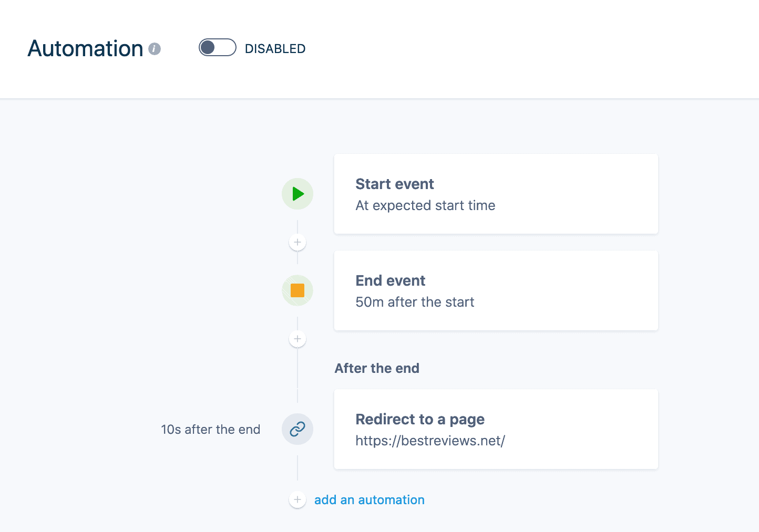Select the Automation page title

pos(85,48)
